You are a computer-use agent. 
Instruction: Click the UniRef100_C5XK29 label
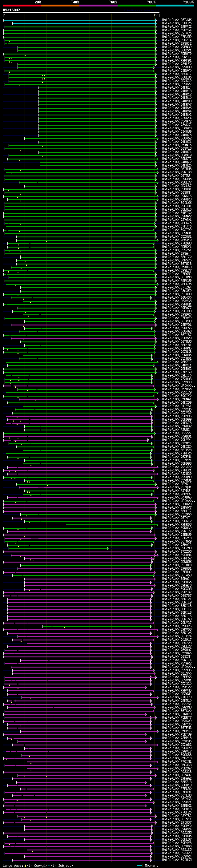coord(177,81)
